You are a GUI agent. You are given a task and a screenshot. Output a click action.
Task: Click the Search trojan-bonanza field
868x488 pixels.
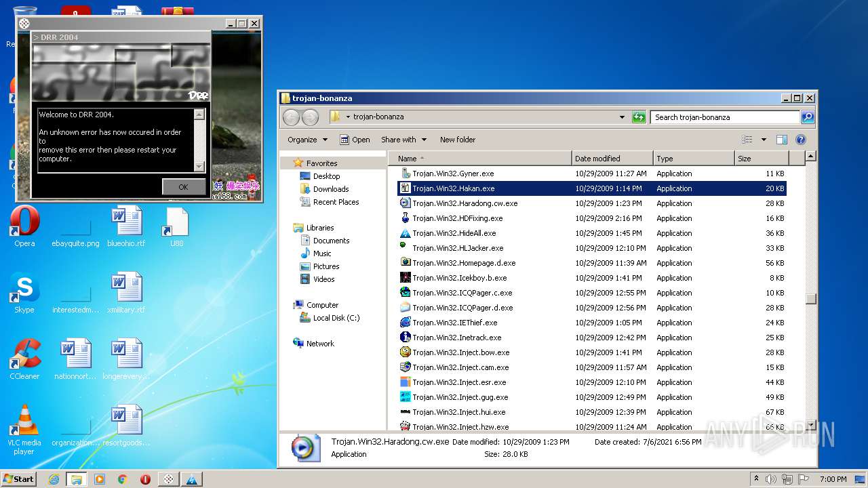[x=725, y=117]
